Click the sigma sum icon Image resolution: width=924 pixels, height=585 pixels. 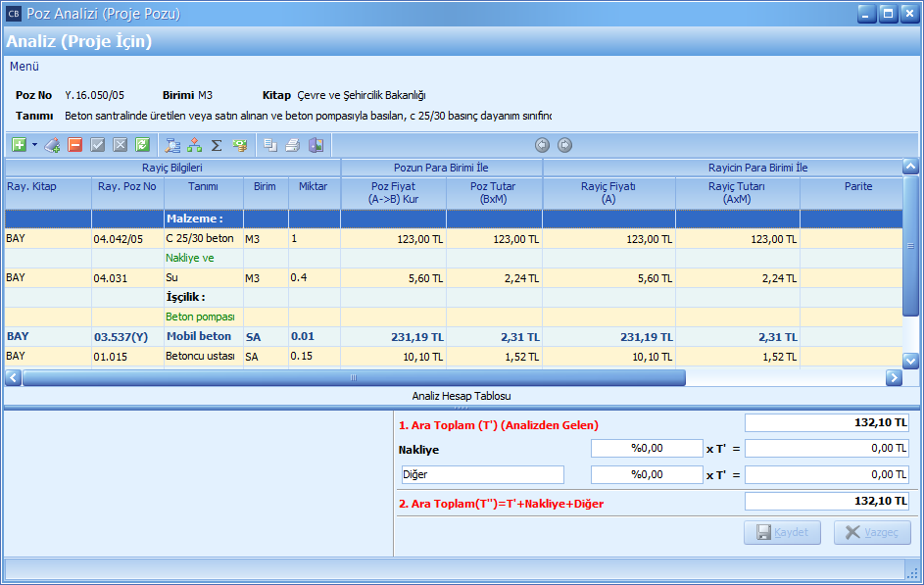tap(217, 145)
